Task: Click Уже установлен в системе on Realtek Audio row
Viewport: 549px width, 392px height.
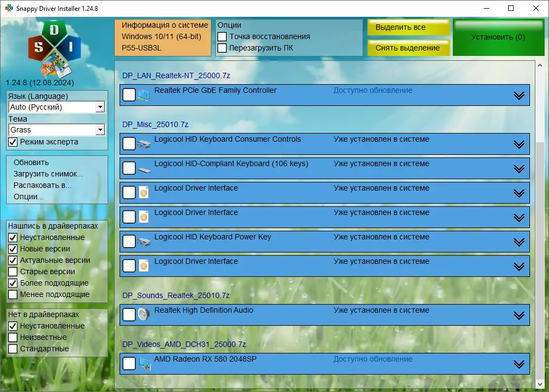Action: pos(381,310)
